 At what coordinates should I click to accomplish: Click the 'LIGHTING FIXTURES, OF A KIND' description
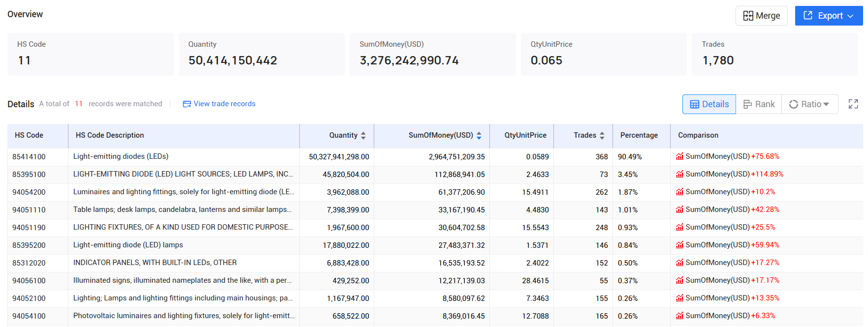pyautogui.click(x=183, y=227)
